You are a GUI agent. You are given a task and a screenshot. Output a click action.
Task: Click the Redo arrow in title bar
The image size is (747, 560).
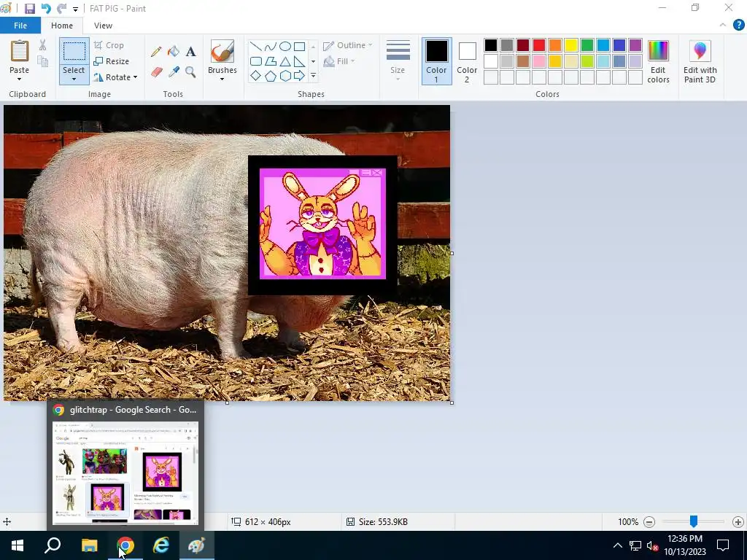(61, 9)
